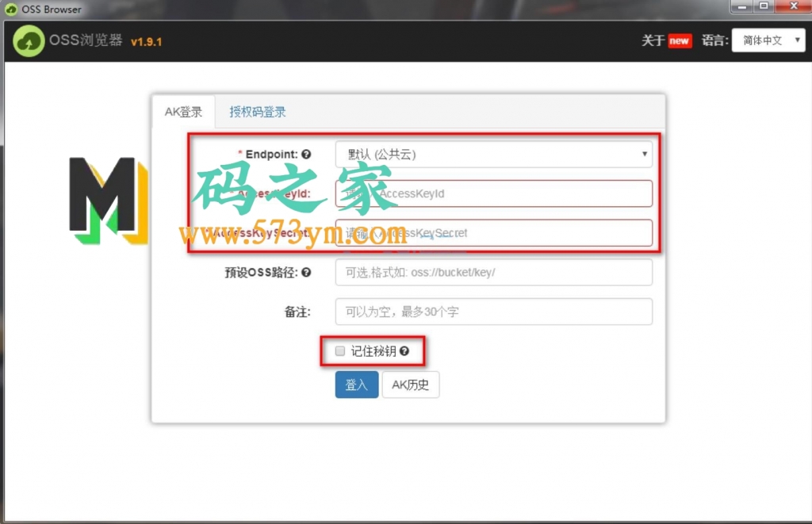Click the OSS浏览器 title text

coord(86,40)
